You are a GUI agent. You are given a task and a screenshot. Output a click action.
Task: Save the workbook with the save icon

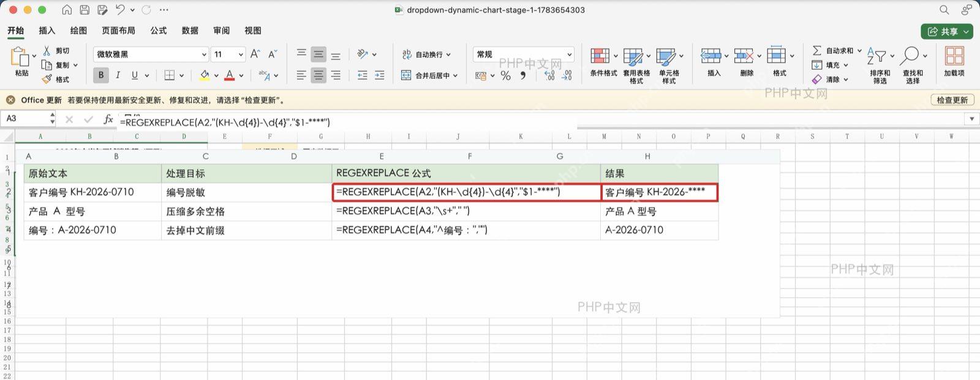(x=85, y=10)
